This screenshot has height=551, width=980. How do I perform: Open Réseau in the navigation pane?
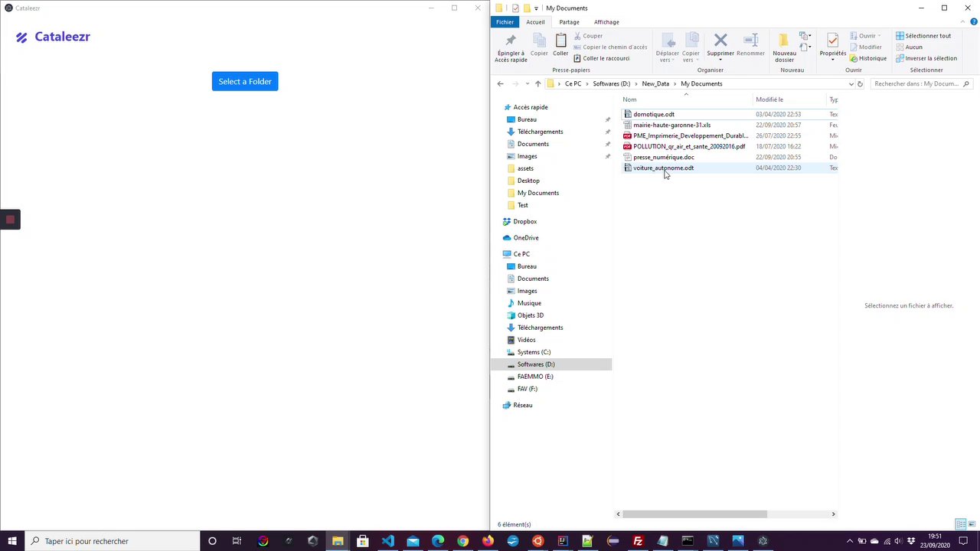pyautogui.click(x=522, y=406)
